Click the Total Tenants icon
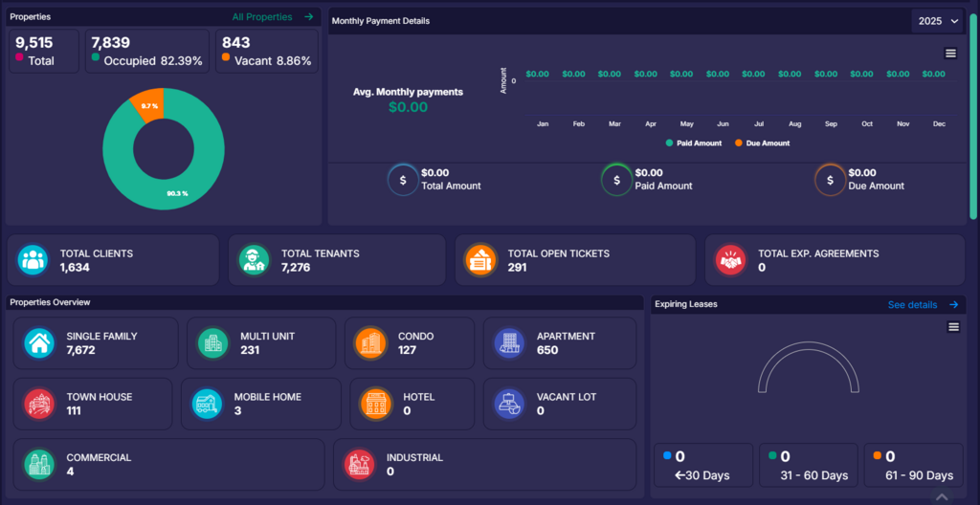The image size is (980, 505). point(255,260)
